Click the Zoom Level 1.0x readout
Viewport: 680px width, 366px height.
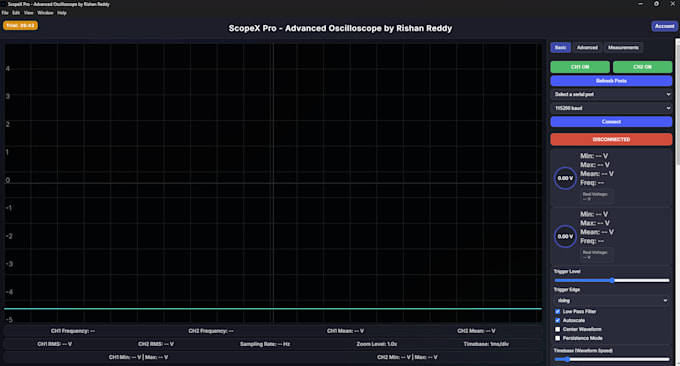[377, 344]
